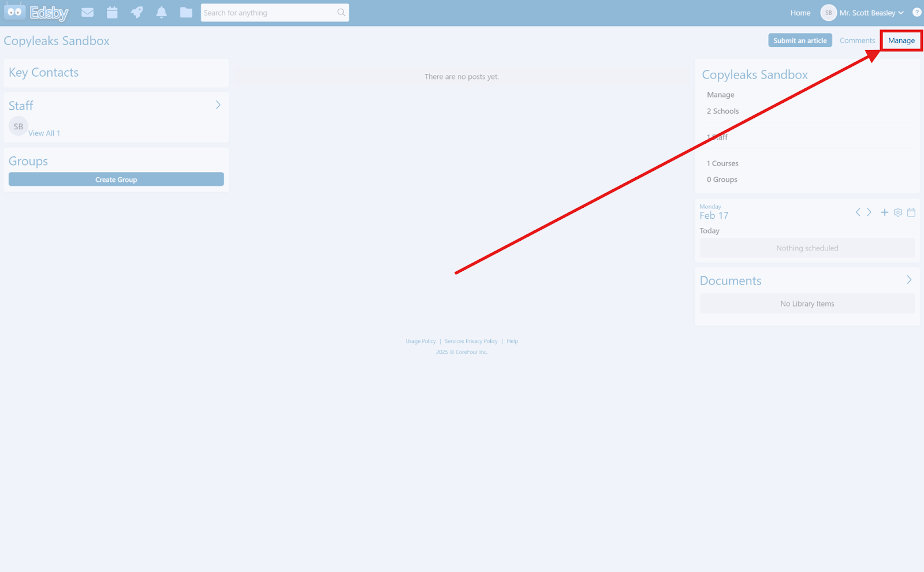The image size is (924, 572).
Task: Click the 2 Schools entry
Action: pyautogui.click(x=722, y=111)
